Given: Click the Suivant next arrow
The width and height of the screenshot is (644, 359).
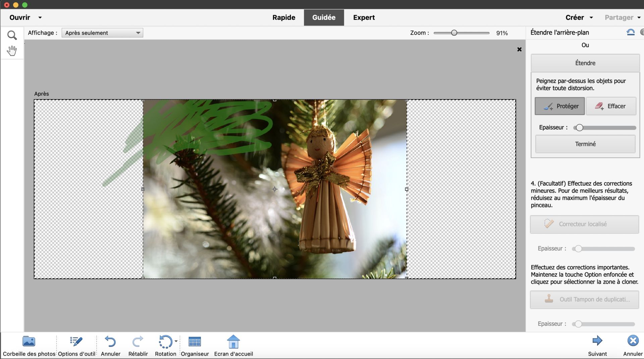Looking at the screenshot, I should click(x=597, y=341).
